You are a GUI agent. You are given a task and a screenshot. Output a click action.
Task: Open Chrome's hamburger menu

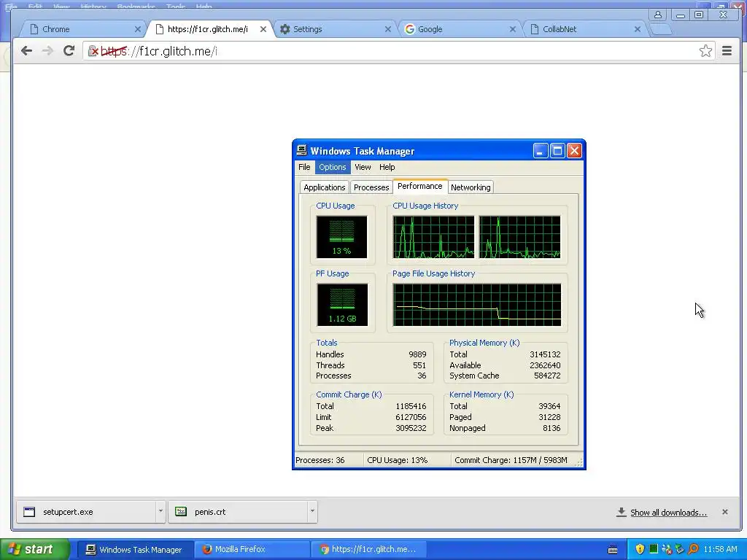(727, 50)
